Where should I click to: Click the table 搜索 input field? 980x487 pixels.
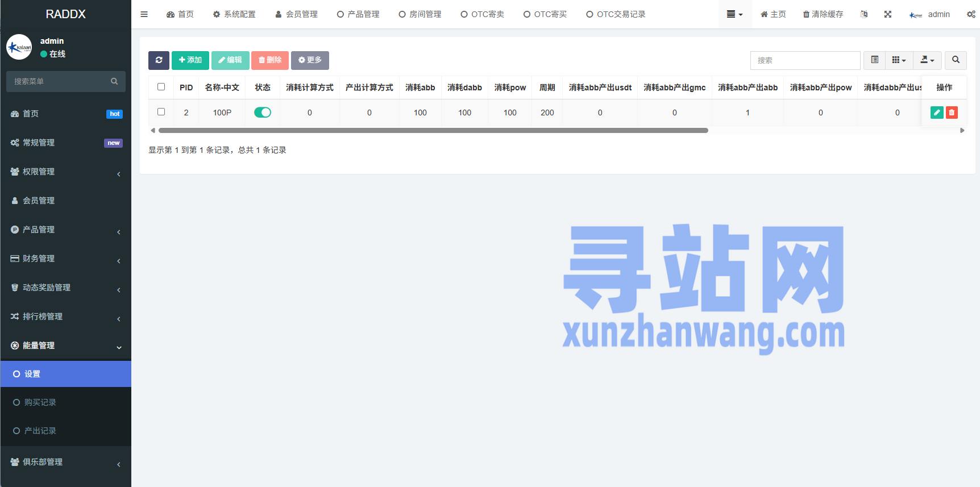click(805, 60)
